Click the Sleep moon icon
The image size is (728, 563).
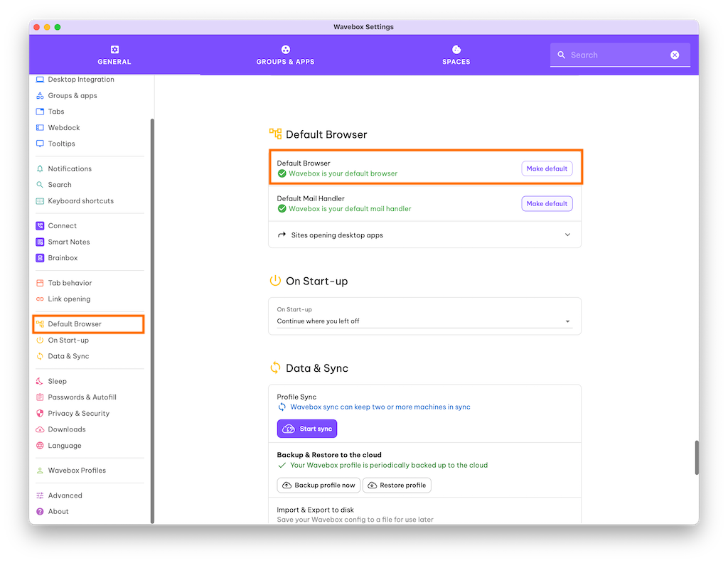[x=40, y=381]
